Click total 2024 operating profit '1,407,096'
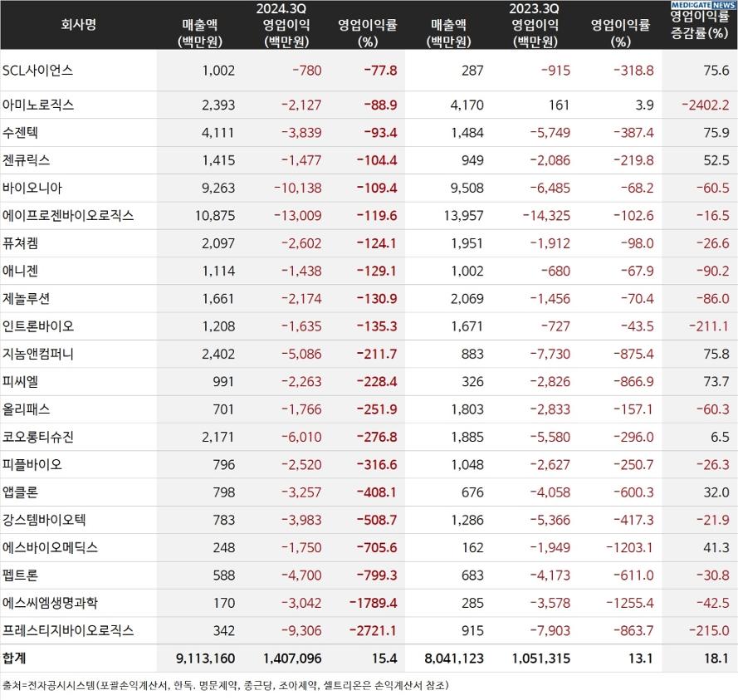Image resolution: width=738 pixels, height=700 pixels. tap(292, 658)
